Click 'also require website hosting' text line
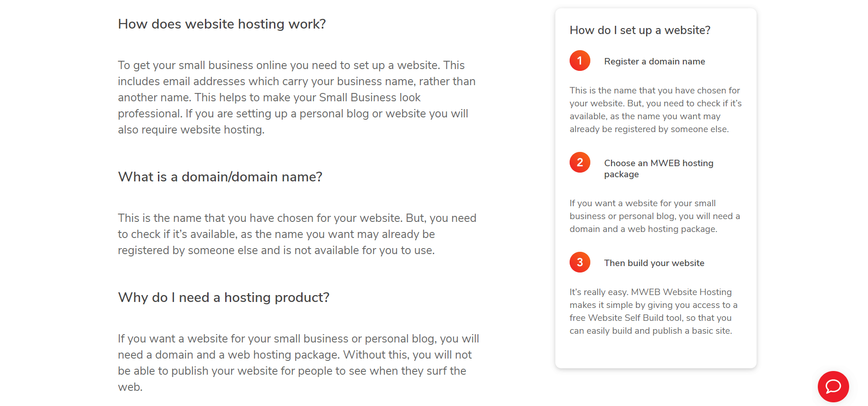868x406 pixels. click(x=191, y=130)
